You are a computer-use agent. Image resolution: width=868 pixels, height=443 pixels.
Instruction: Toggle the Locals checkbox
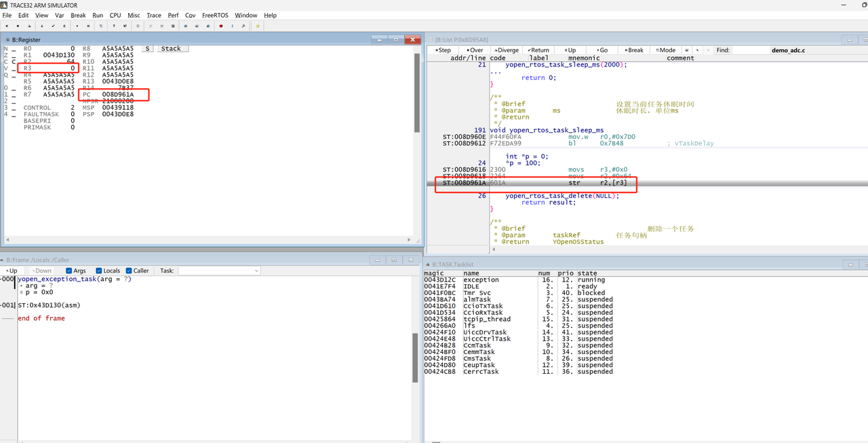pyautogui.click(x=99, y=271)
